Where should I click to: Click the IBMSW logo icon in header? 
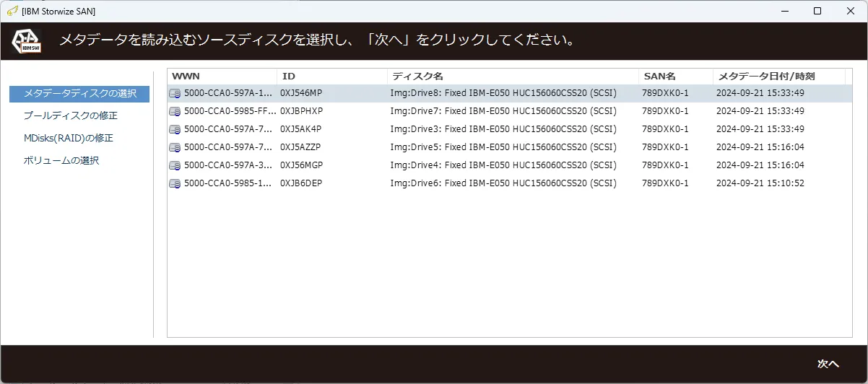coord(27,40)
